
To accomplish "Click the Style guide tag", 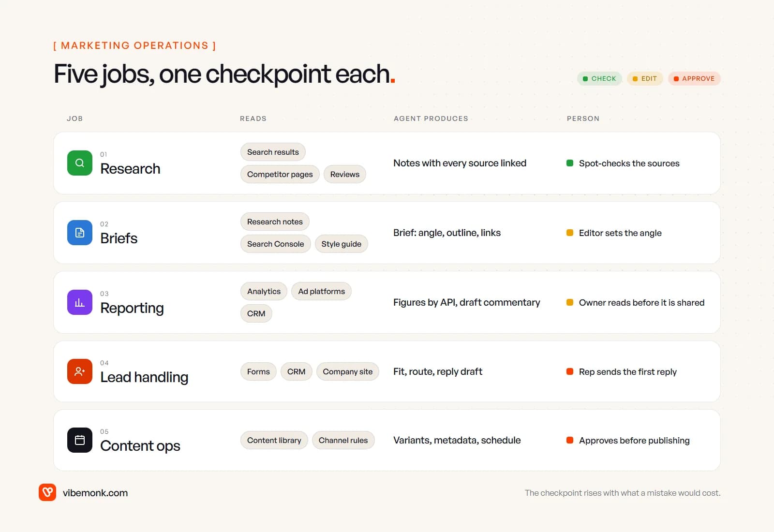I will pyautogui.click(x=342, y=244).
